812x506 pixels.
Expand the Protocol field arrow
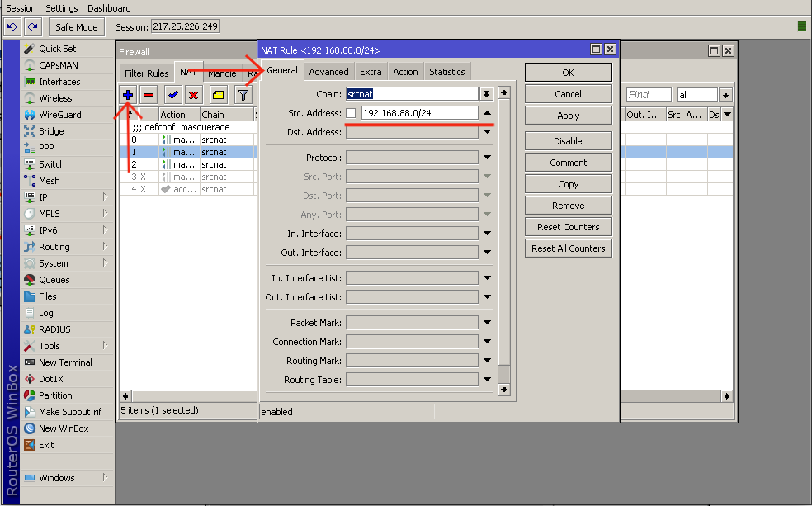tap(487, 158)
